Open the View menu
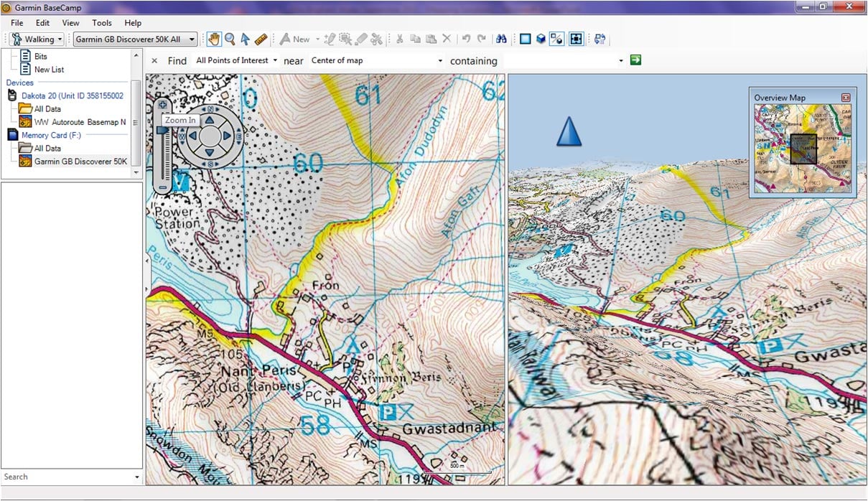This screenshot has height=501, width=868. pos(70,23)
